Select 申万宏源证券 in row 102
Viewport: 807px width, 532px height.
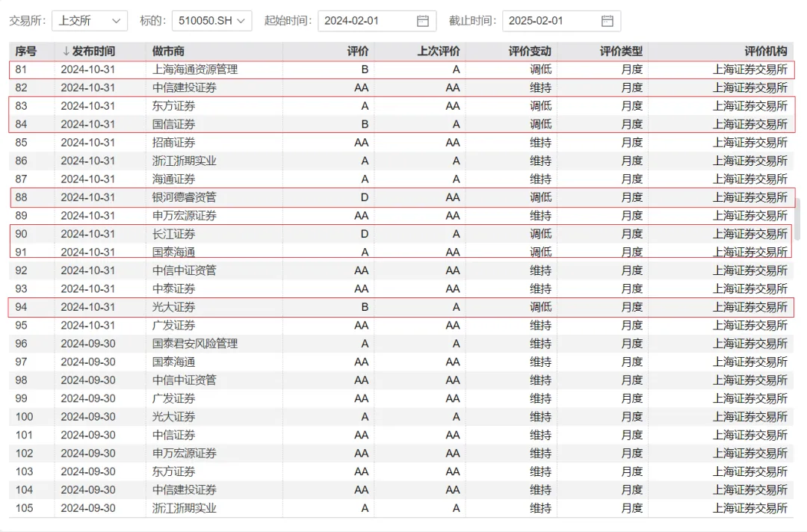(185, 454)
